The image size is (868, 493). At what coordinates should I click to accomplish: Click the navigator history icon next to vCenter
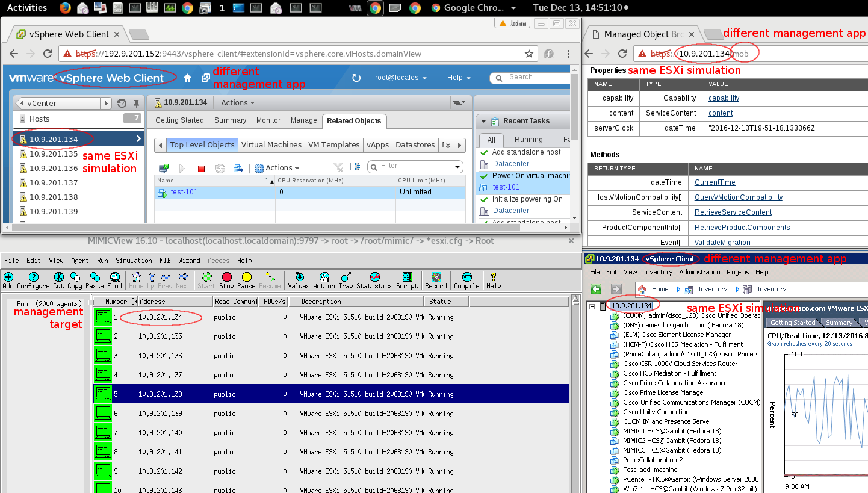coord(122,103)
